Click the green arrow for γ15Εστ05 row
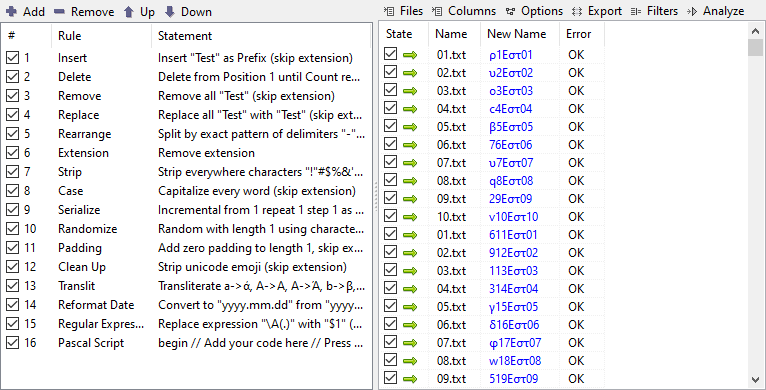The width and height of the screenshot is (766, 390). click(410, 307)
